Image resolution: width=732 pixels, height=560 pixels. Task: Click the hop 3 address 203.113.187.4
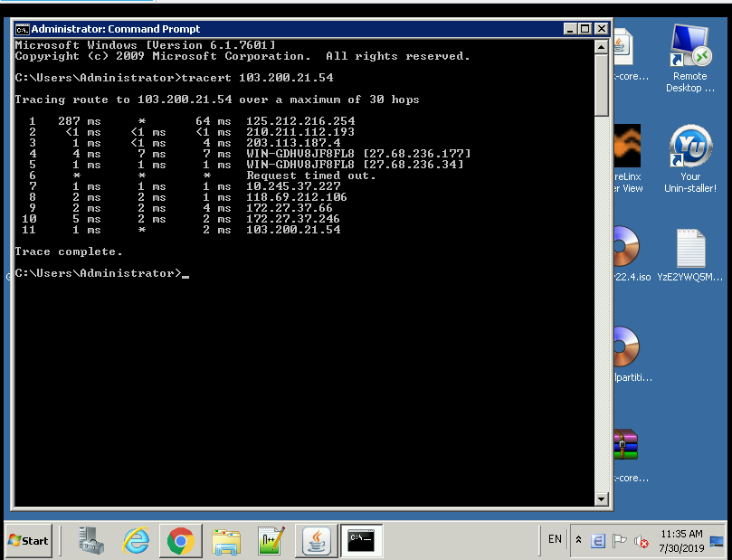click(293, 143)
